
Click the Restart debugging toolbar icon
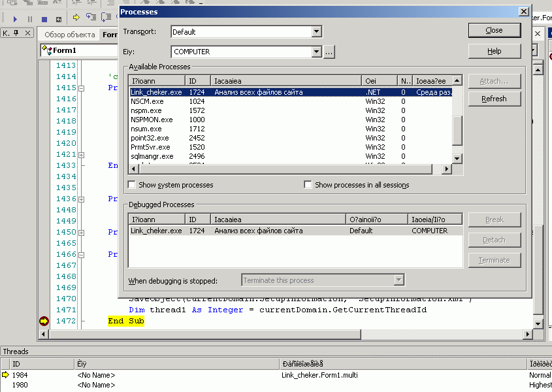point(59,19)
